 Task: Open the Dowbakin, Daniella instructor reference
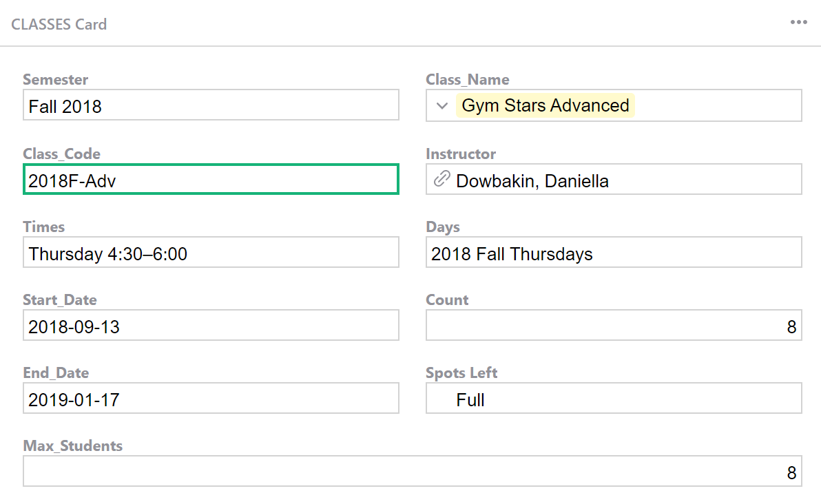(x=532, y=180)
